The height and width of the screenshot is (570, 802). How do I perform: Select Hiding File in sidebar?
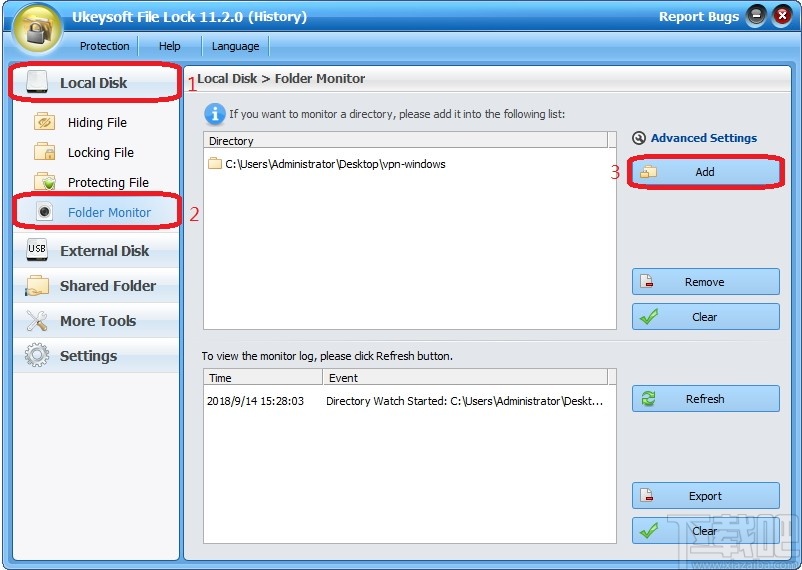[97, 122]
